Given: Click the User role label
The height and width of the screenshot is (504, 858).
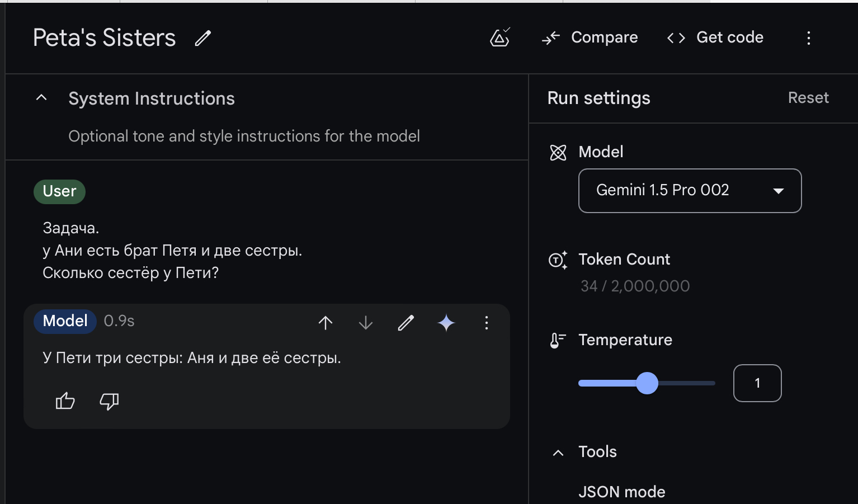Looking at the screenshot, I should [59, 191].
